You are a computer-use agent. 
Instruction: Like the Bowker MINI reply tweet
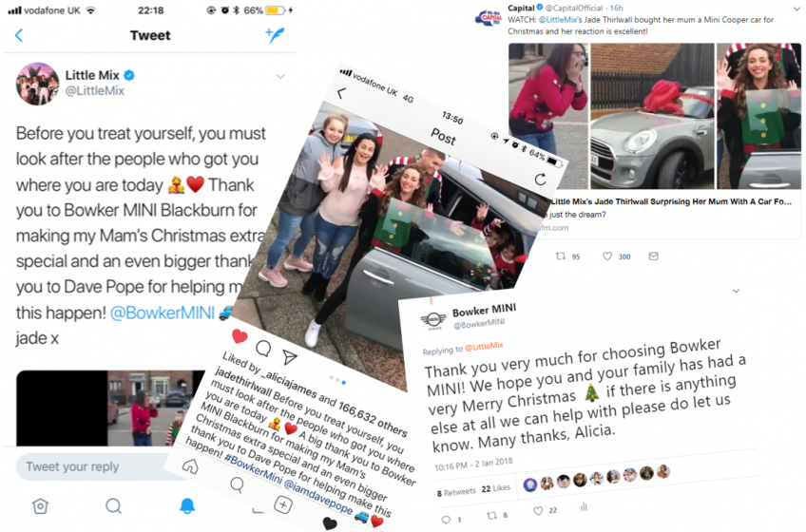538,511
